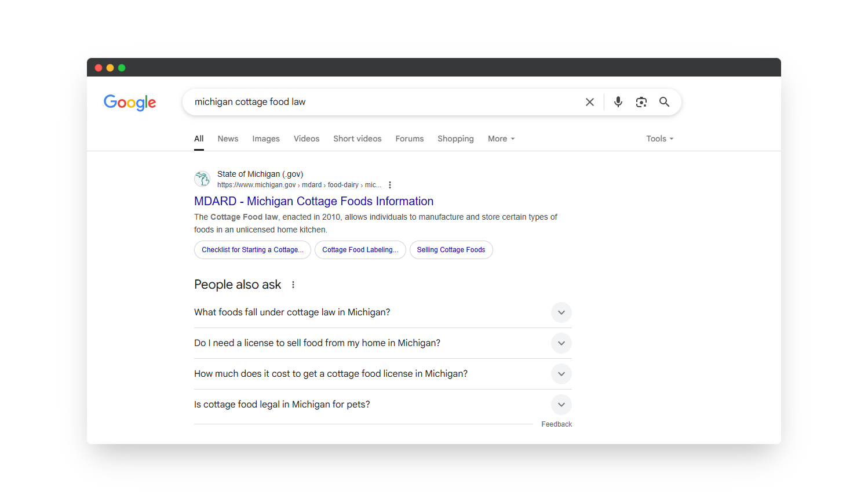Screen dimensions: 868x502
Task: Open MDARD - Michigan Cottage Foods Information link
Action: coord(313,201)
